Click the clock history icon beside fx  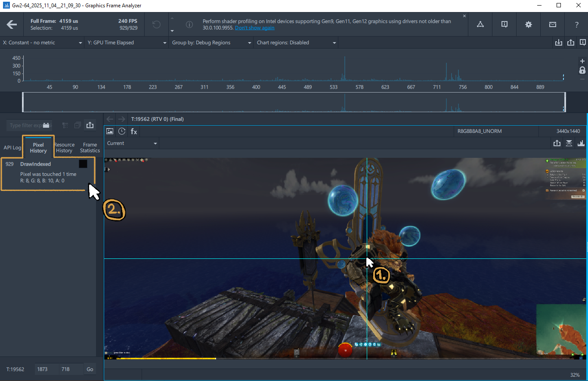pyautogui.click(x=122, y=131)
